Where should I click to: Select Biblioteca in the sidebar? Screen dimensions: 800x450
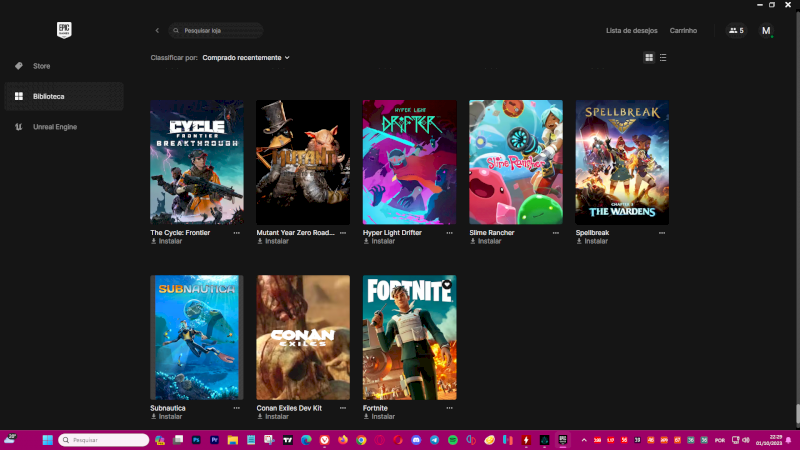click(x=48, y=96)
